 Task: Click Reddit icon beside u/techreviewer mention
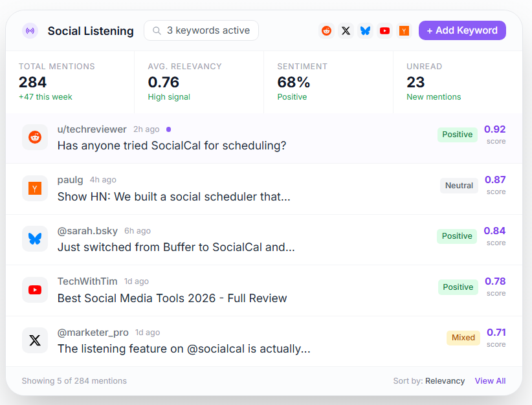(x=35, y=137)
